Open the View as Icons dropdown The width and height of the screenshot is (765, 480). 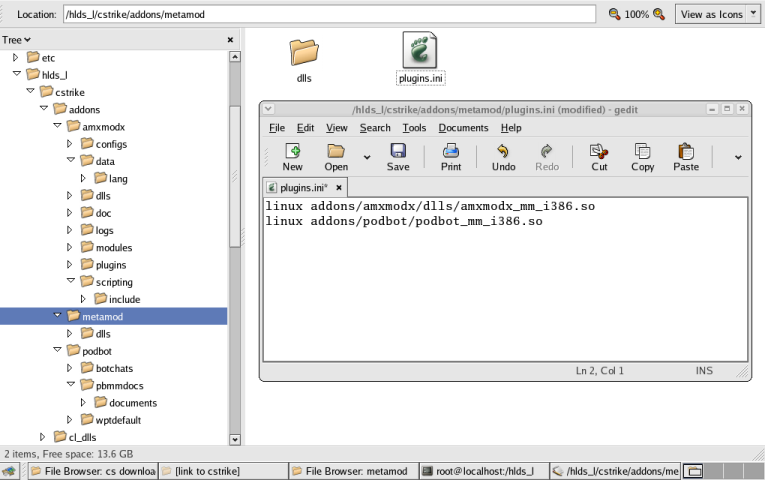(x=716, y=14)
